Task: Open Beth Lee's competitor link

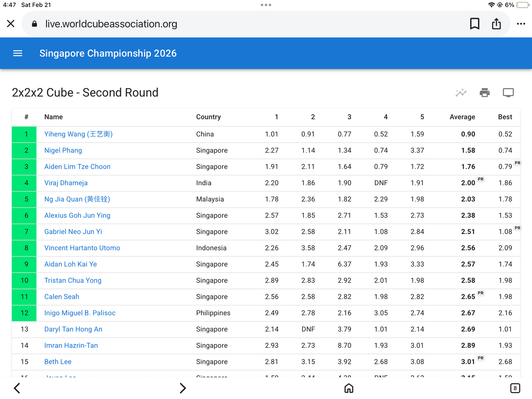Action: [x=58, y=362]
